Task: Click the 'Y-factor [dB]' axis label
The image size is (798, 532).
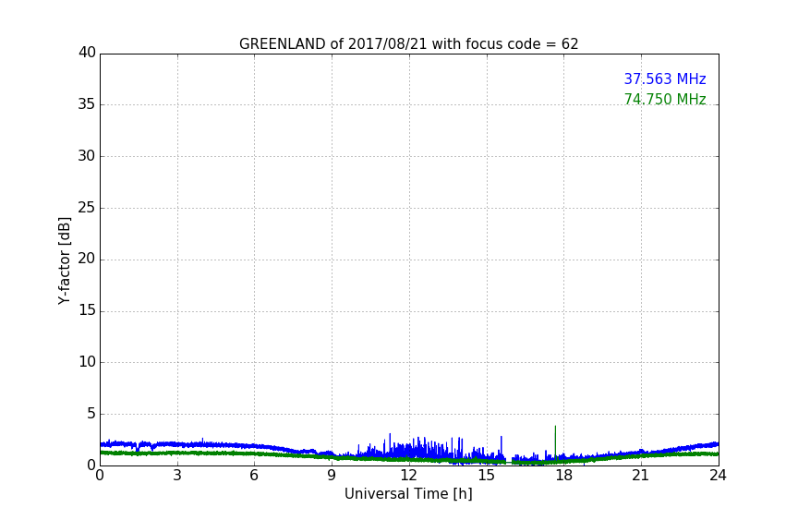Action: (x=64, y=260)
